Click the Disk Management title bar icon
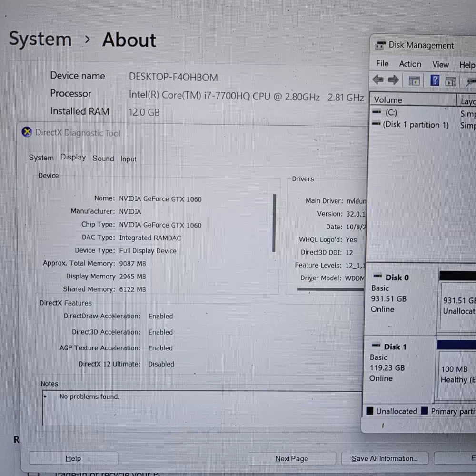 tap(380, 45)
